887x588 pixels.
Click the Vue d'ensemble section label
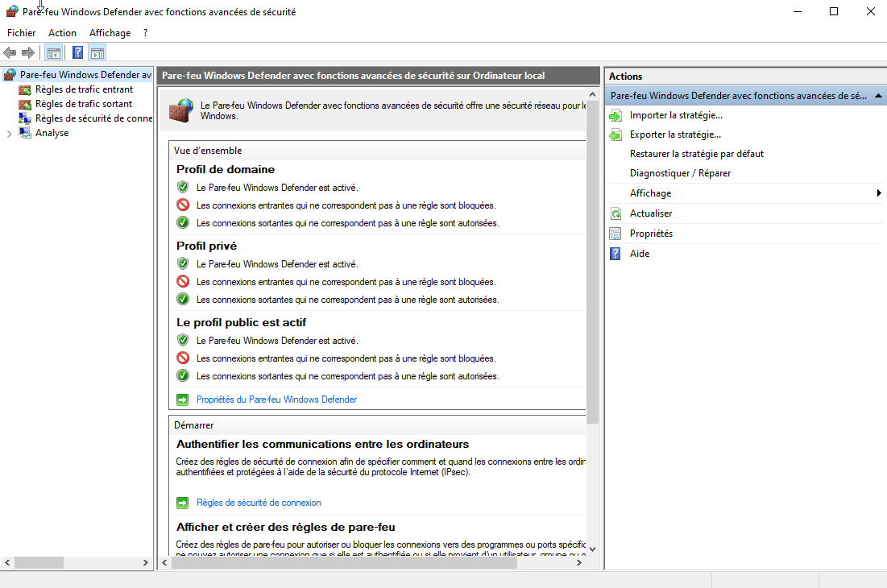click(208, 151)
